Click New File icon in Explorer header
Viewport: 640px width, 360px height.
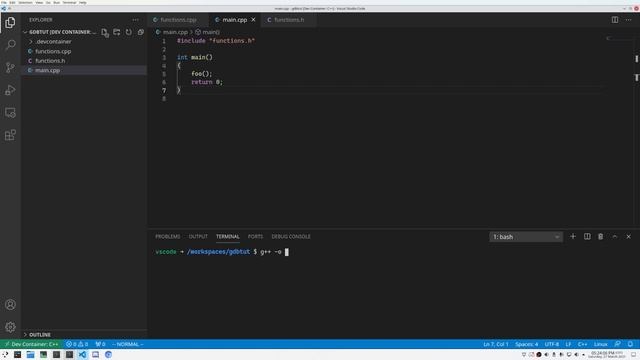(105, 32)
